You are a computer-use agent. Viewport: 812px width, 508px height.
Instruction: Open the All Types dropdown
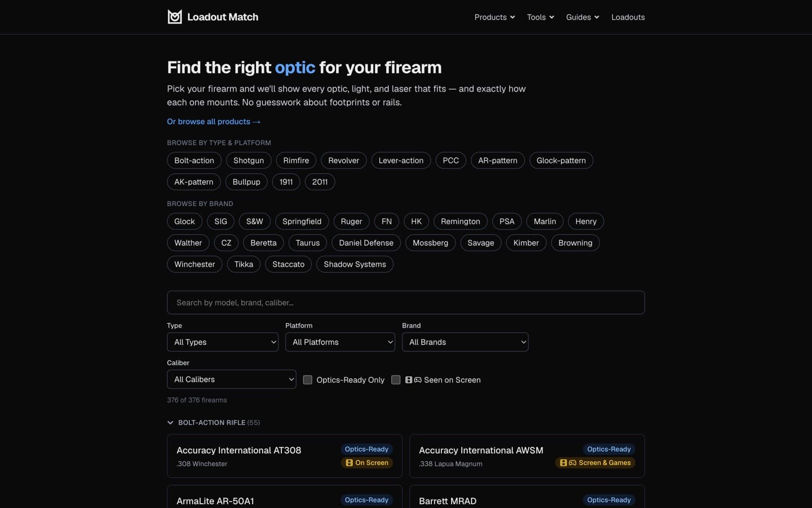223,342
